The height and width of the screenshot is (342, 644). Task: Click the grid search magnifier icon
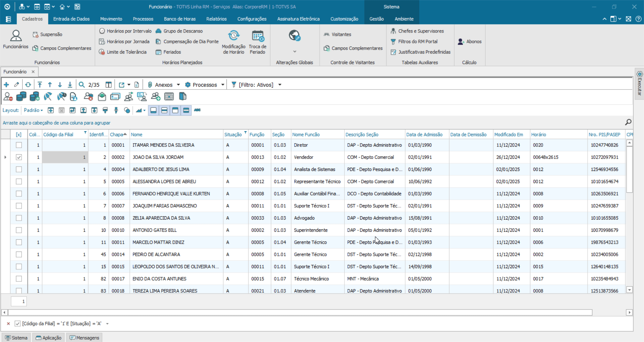click(x=628, y=122)
